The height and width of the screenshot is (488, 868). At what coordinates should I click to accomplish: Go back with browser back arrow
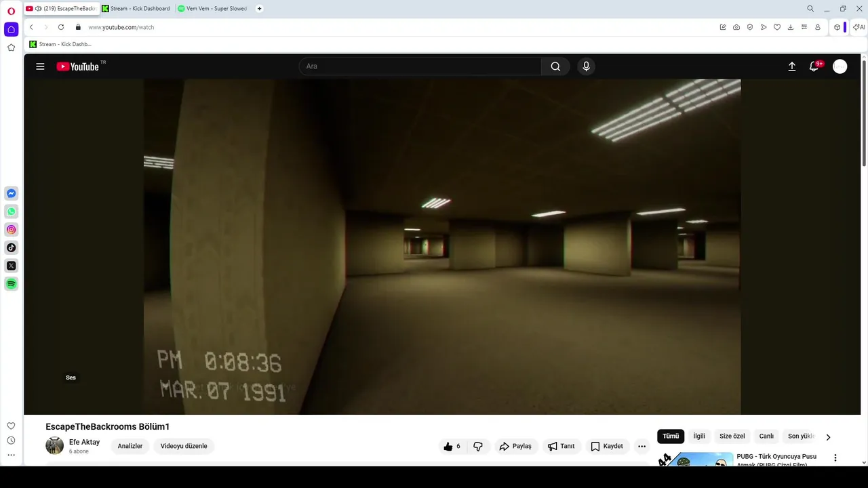coord(31,27)
